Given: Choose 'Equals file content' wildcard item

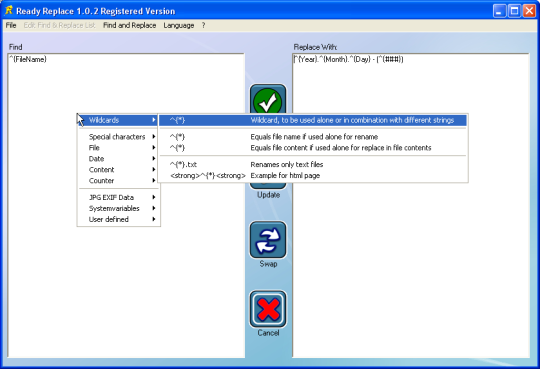Looking at the screenshot, I should 313,148.
